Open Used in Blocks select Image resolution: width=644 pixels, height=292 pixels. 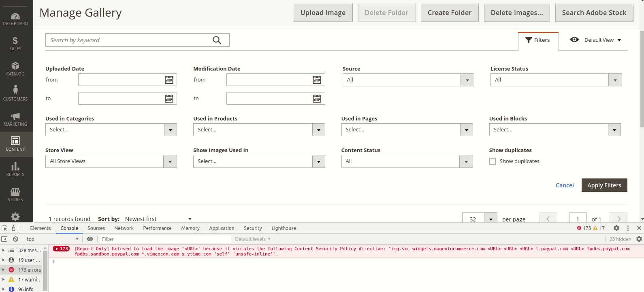[555, 130]
